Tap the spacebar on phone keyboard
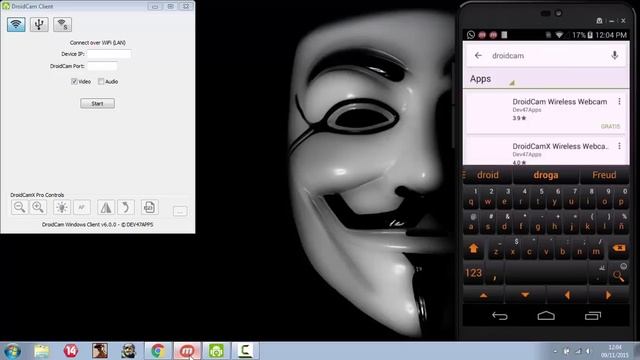Screen dimensions: 640x360 [x=546, y=273]
